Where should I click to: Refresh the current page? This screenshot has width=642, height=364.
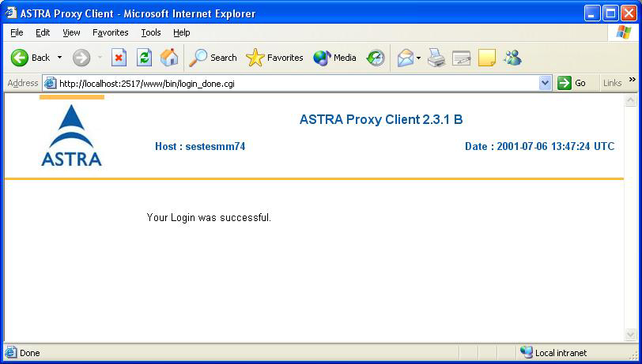coord(144,58)
